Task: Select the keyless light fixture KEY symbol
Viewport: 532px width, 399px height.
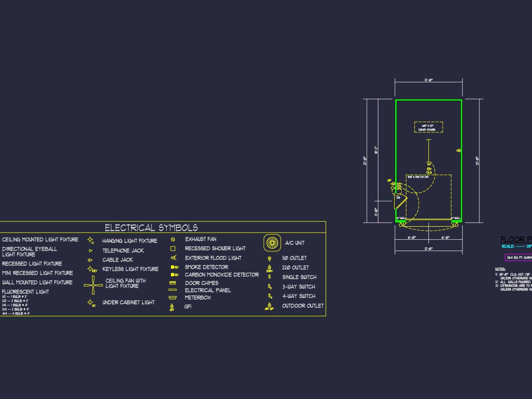Action: pyautogui.click(x=92, y=269)
